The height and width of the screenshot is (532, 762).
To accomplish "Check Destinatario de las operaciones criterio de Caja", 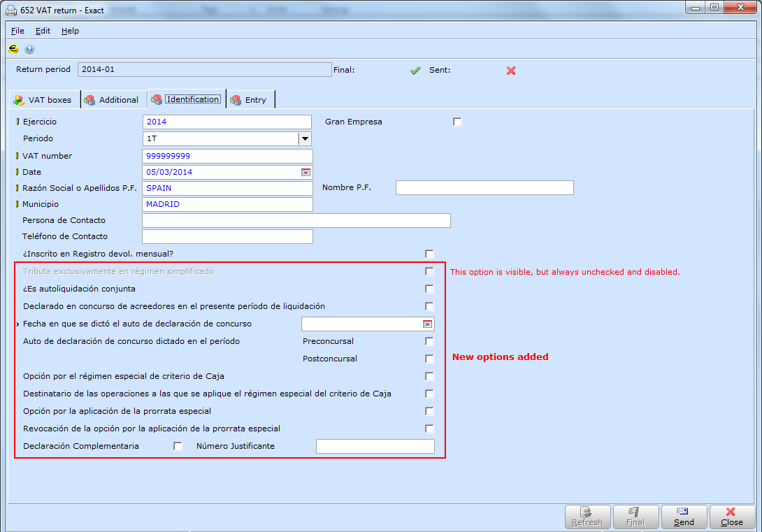I will click(429, 394).
